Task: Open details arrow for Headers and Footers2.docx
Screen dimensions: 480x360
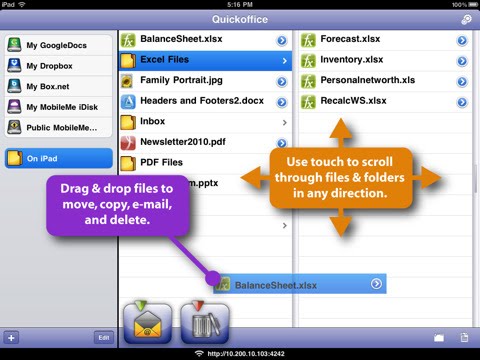Action: point(282,102)
